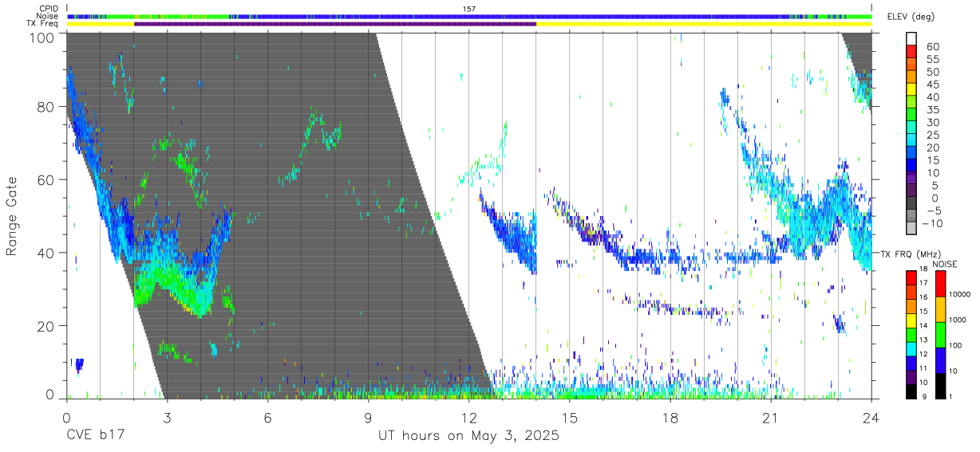Click NOISE legend tick 1000
The height and width of the screenshot is (452, 980).
[958, 320]
